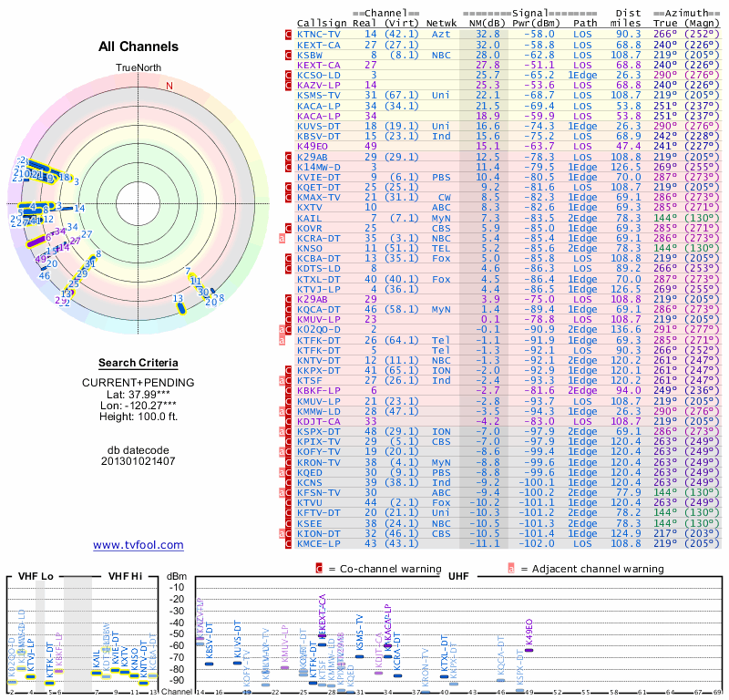Click co-channel warning icon next to KDJT-CA

click(289, 422)
